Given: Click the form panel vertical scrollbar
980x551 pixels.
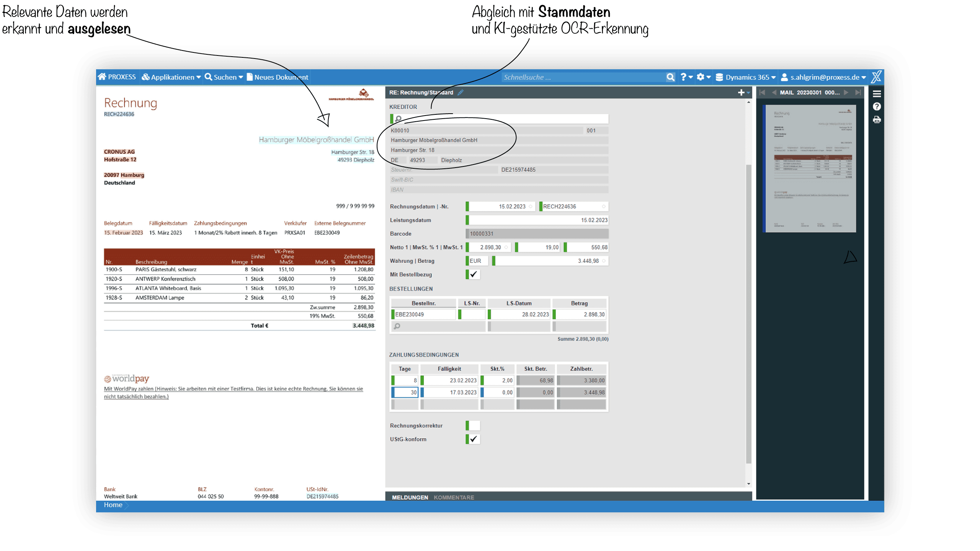Looking at the screenshot, I should click(748, 314).
